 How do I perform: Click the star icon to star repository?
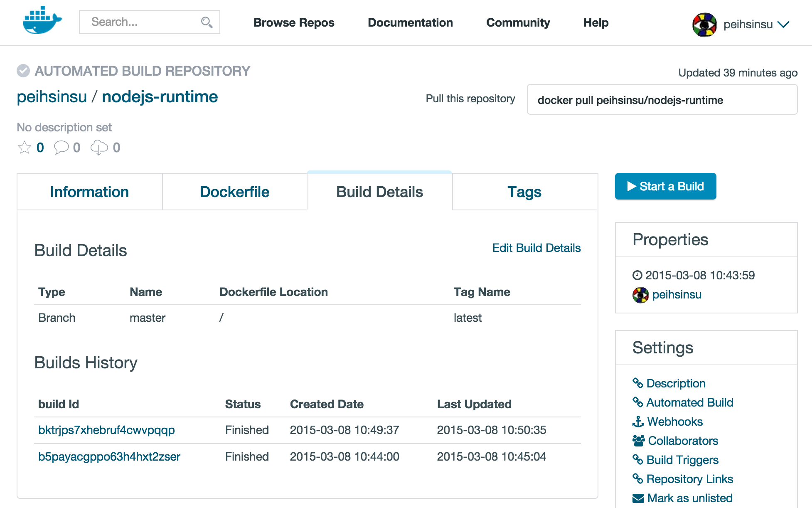(25, 148)
